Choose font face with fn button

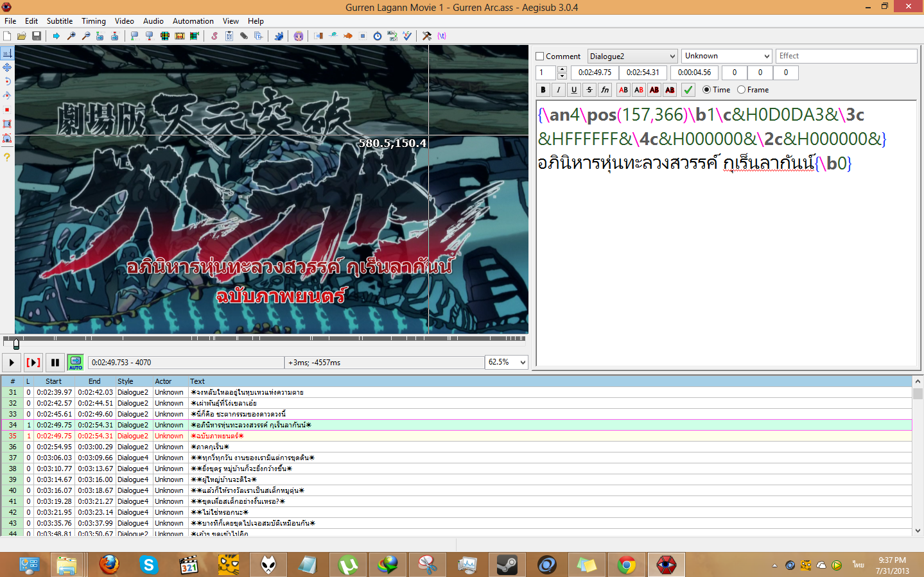pyautogui.click(x=605, y=90)
